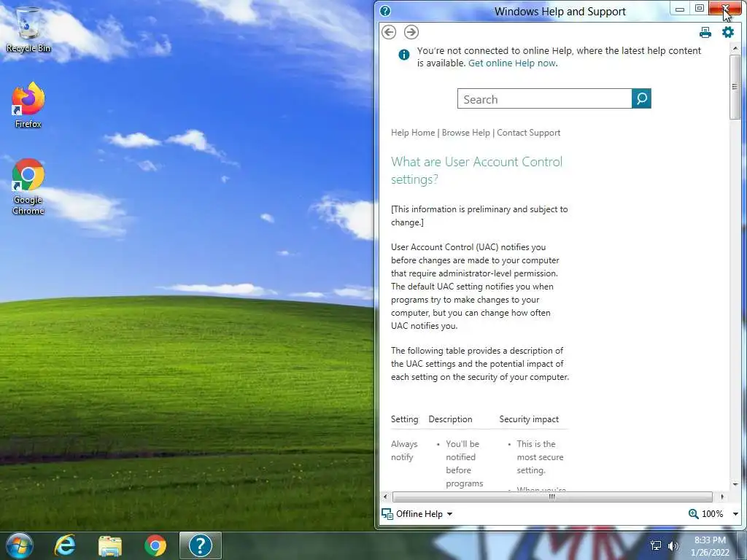The width and height of the screenshot is (747, 560).
Task: Open Recycle Bin desktop icon
Action: click(28, 29)
